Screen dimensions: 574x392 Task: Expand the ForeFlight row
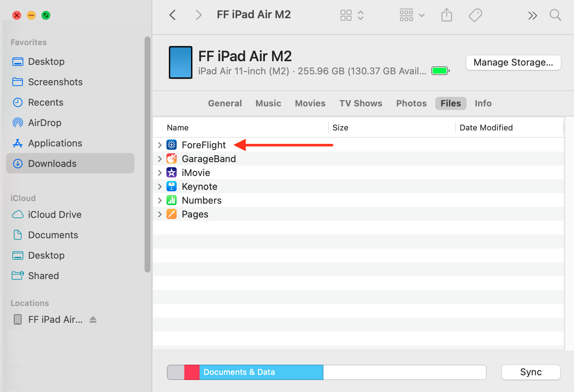(x=160, y=145)
